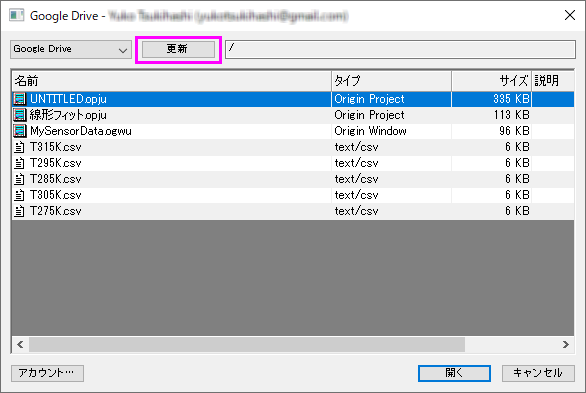
Task: Select the file T275K.csv
Action: (x=56, y=211)
